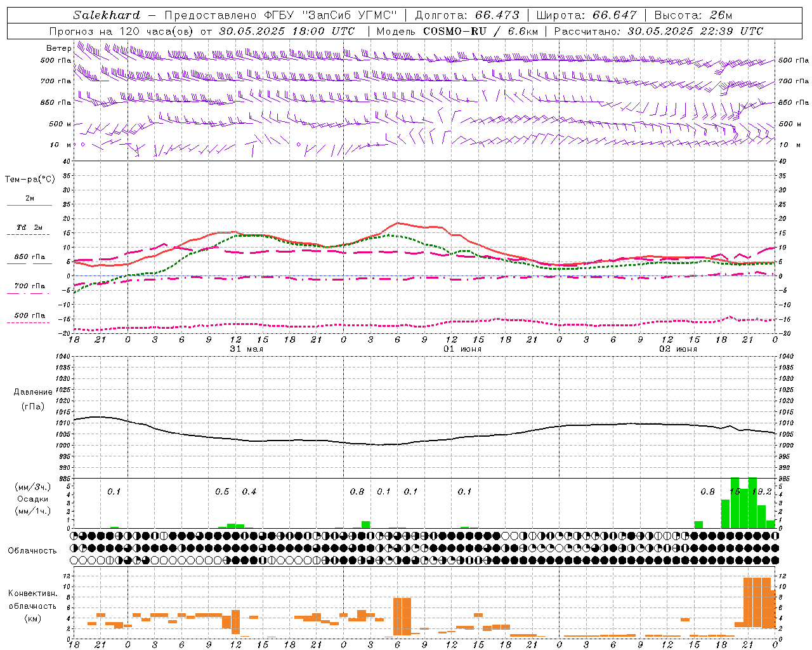812x650 pixels.
Task: Click the 10 м wind level label on the left
Action: click(x=60, y=145)
